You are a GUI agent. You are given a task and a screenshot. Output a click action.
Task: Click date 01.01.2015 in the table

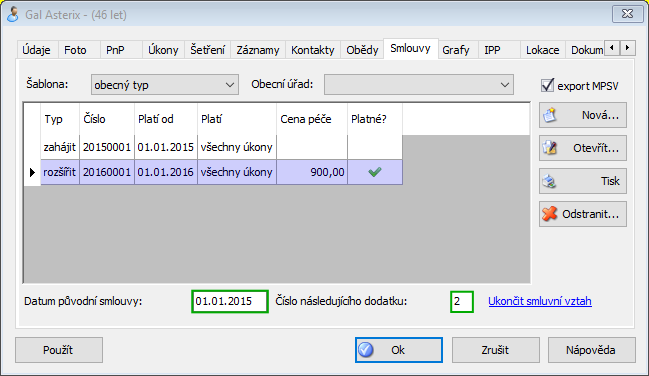pos(166,147)
